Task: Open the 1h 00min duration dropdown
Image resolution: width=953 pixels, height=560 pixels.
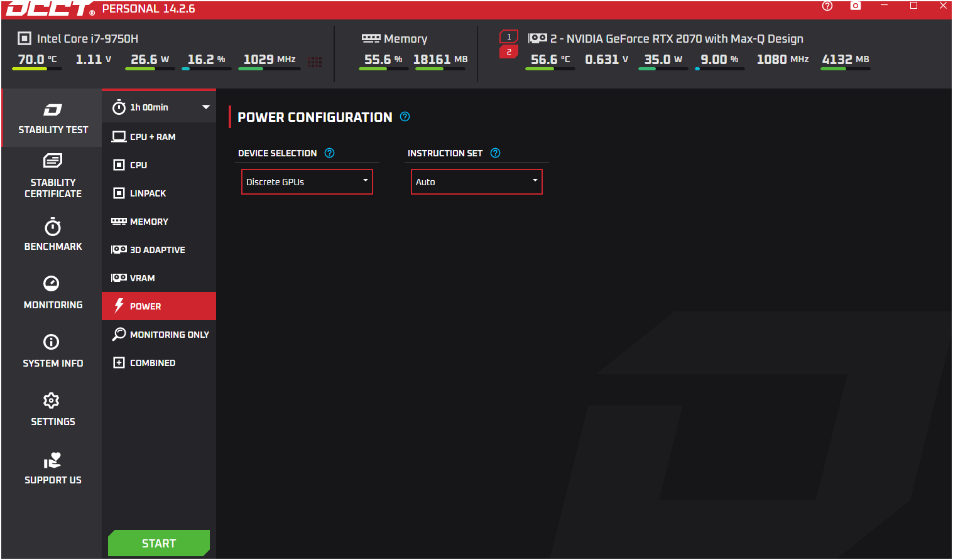Action: coord(159,107)
